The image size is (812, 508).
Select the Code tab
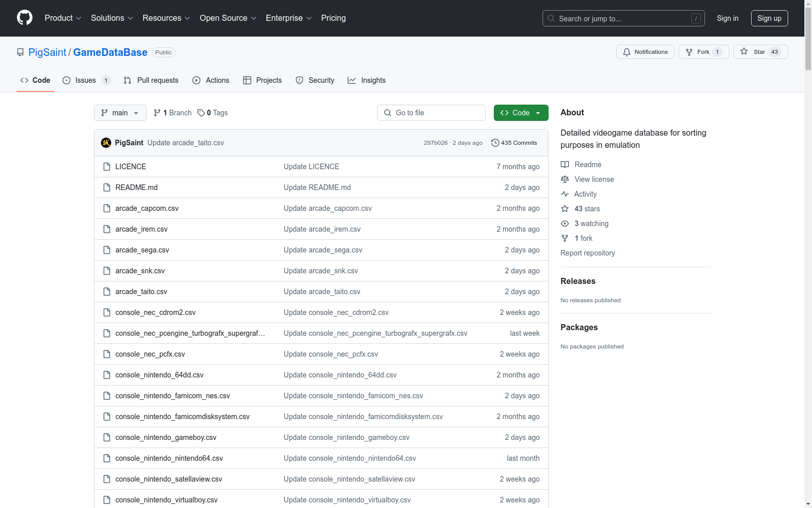point(36,80)
